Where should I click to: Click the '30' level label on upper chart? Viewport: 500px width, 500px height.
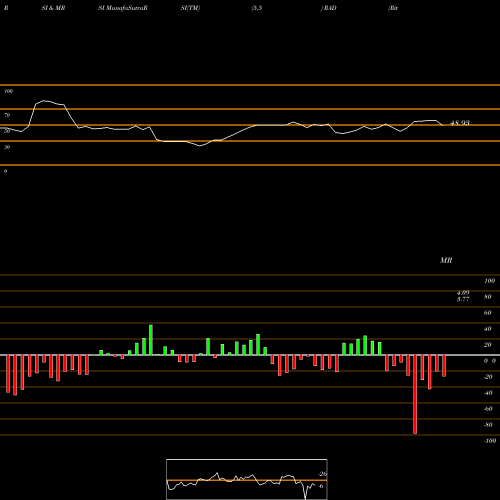pos(7,147)
